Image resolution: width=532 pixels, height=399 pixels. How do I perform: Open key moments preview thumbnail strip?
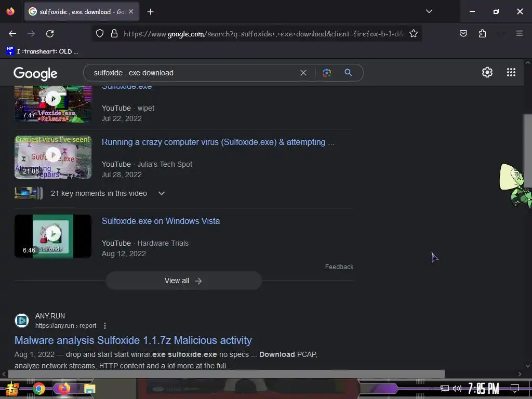[29, 193]
